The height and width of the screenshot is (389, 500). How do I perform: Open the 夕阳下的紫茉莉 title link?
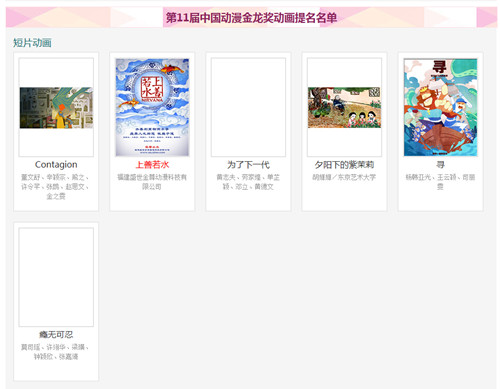pyautogui.click(x=344, y=165)
